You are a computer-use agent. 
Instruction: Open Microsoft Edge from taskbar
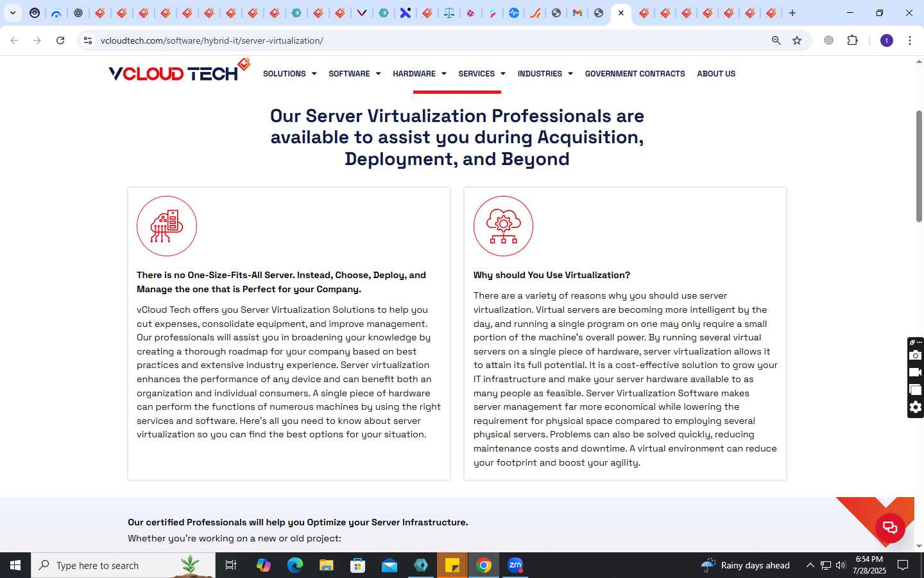coord(295,565)
